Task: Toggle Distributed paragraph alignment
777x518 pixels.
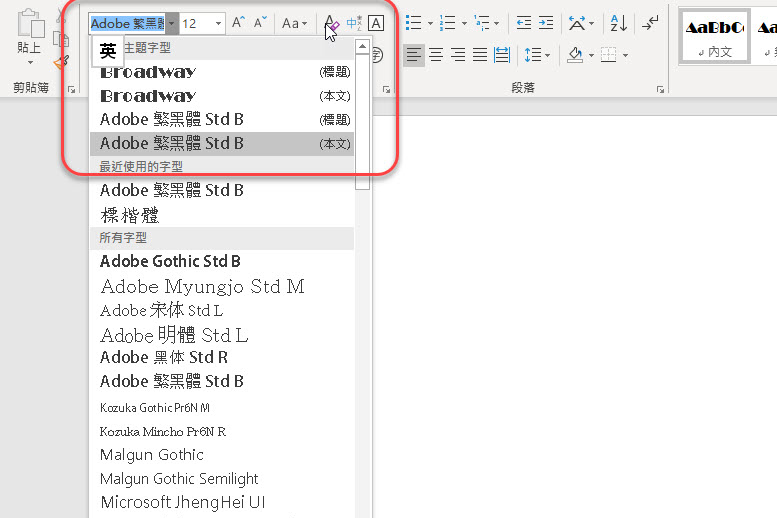Action: pyautogui.click(x=502, y=55)
